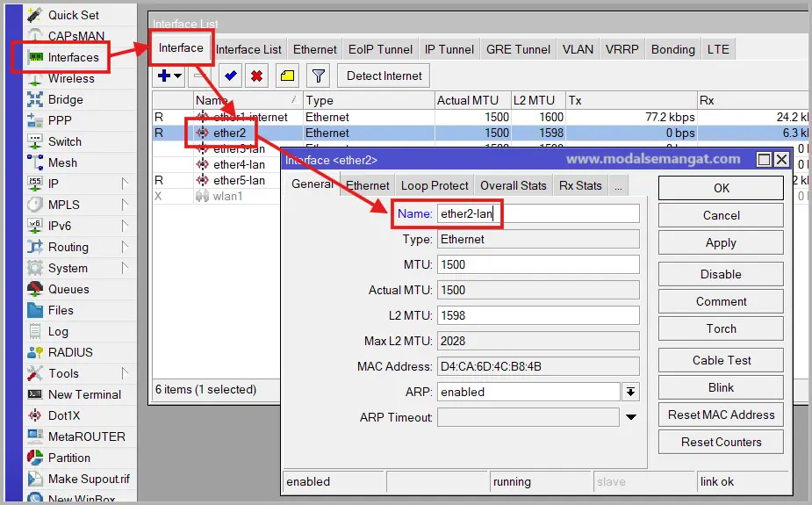Select the ether5-lan interface row
Image resolution: width=812 pixels, height=505 pixels.
(216, 180)
